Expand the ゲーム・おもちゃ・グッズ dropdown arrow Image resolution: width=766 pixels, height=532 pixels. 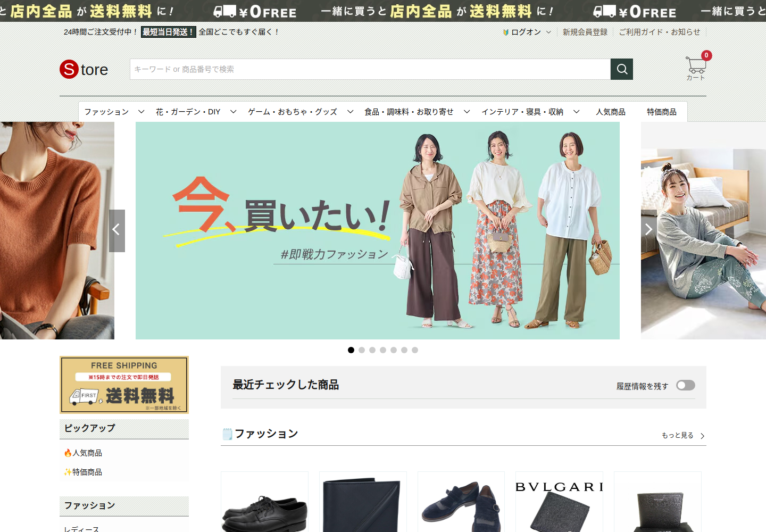(x=350, y=112)
